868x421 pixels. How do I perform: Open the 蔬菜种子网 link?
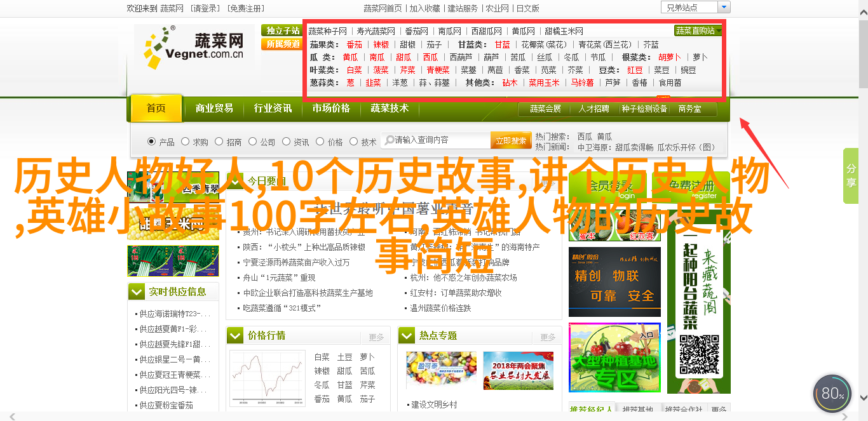click(x=328, y=31)
